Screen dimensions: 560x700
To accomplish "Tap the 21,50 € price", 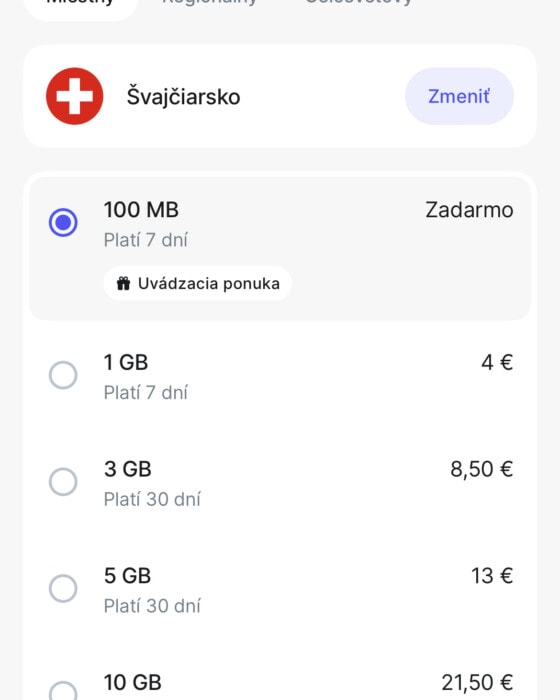I will [x=477, y=682].
